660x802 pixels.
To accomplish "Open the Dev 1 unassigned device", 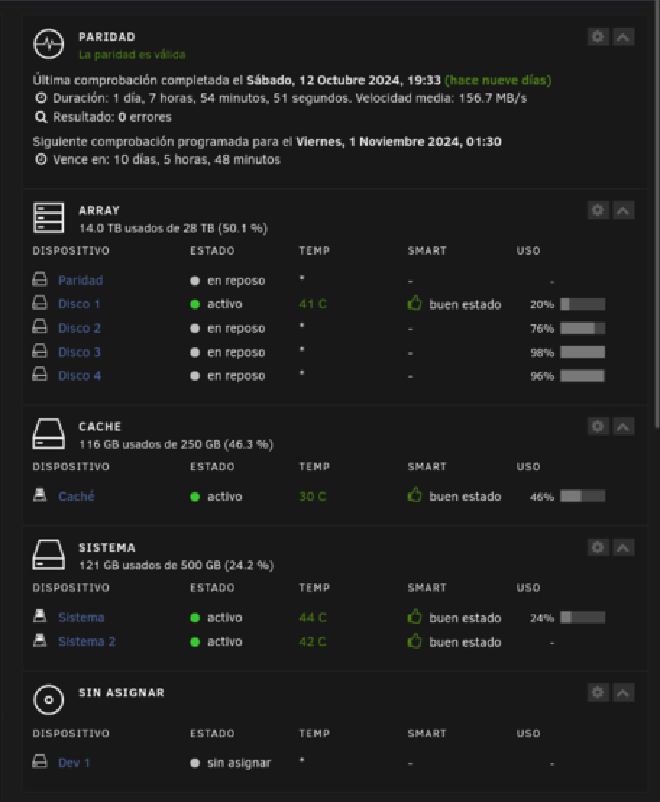I will pyautogui.click(x=74, y=763).
